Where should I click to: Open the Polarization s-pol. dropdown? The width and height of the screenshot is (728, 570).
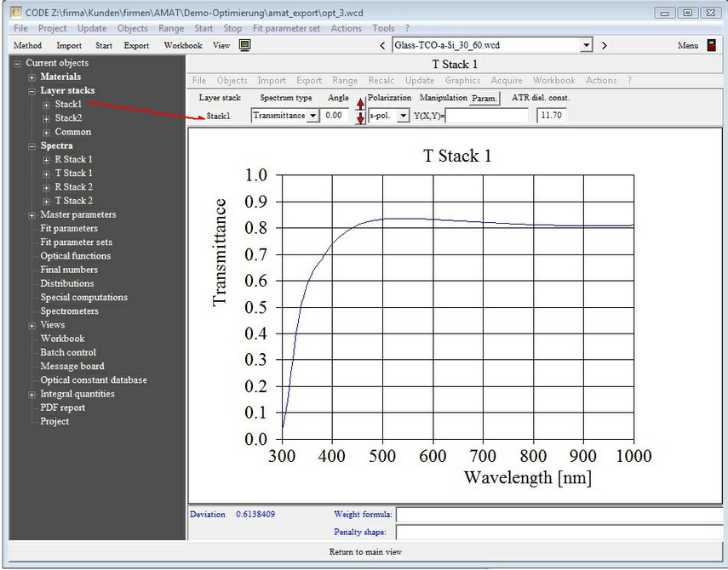[403, 116]
